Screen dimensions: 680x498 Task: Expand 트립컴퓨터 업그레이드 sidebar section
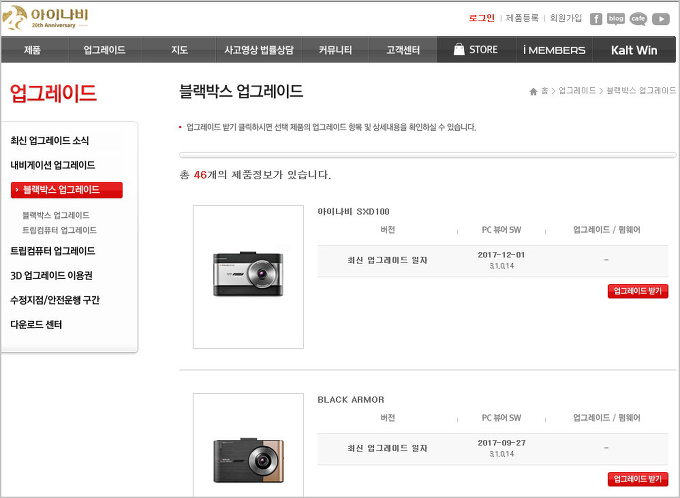pyautogui.click(x=52, y=251)
